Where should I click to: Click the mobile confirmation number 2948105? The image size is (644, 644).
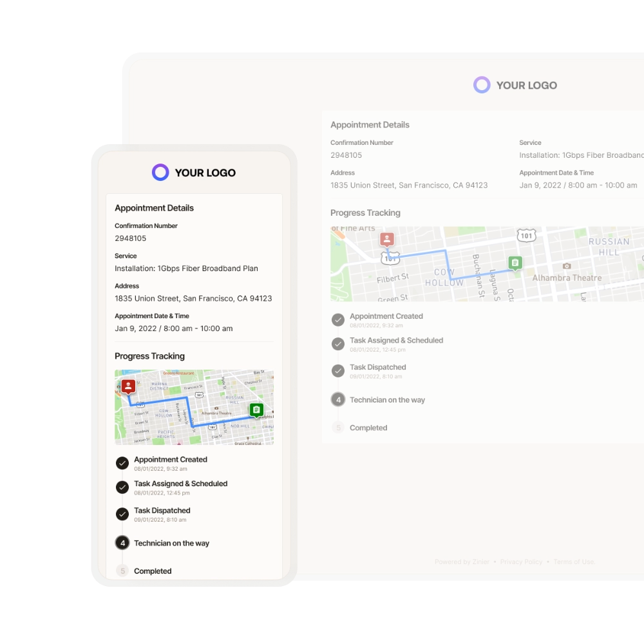(x=131, y=238)
